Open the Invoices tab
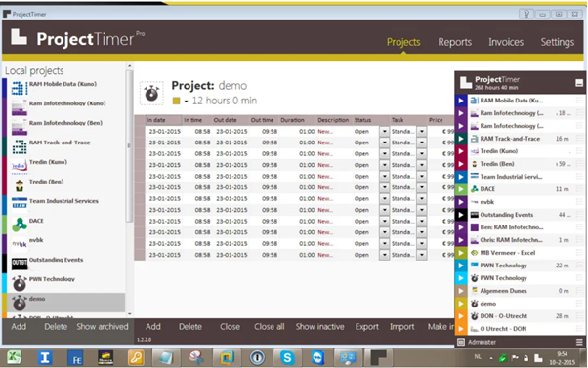This screenshot has height=368, width=588. (506, 42)
